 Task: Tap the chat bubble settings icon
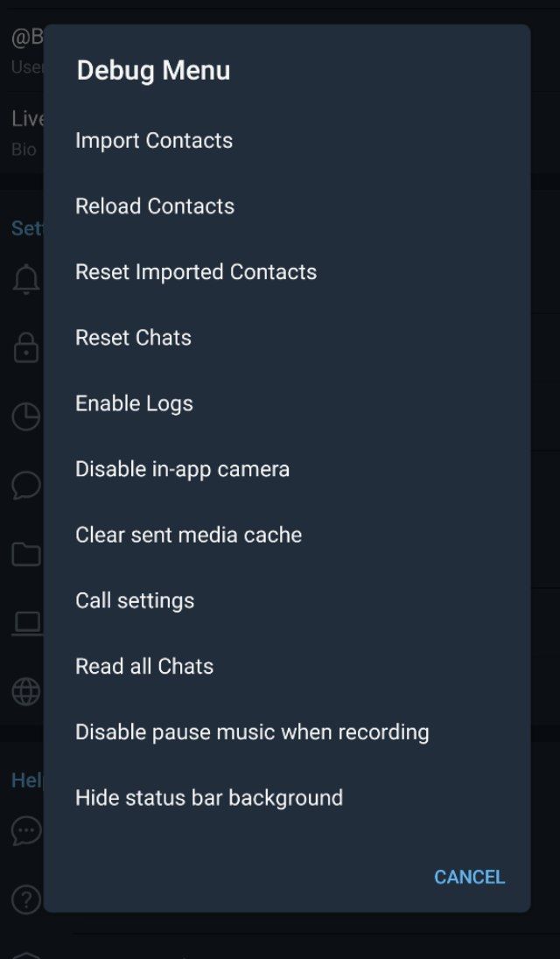[x=26, y=485]
